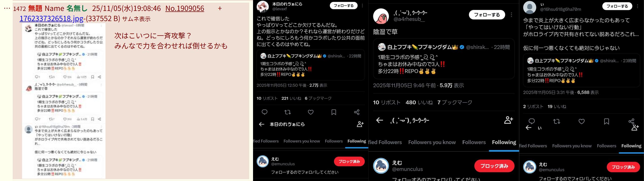Image resolution: width=644 pixels, height=181 pixels.
Task: Toggle フォローする for @levaxf
Action: (x=344, y=6)
